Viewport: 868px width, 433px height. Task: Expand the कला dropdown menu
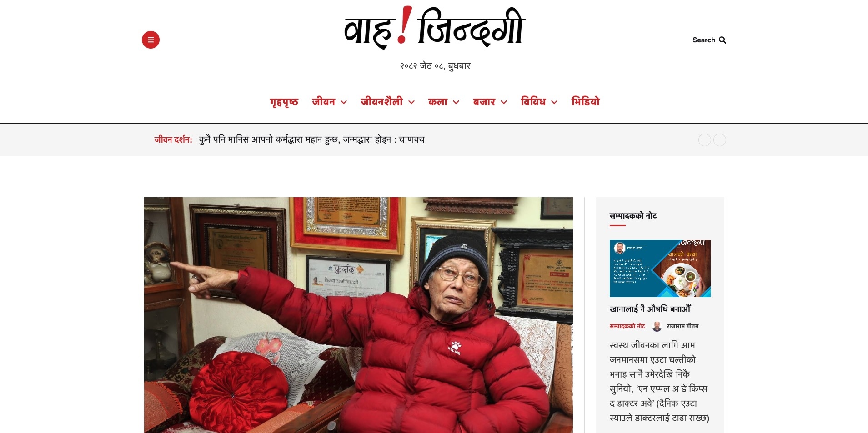tap(444, 102)
